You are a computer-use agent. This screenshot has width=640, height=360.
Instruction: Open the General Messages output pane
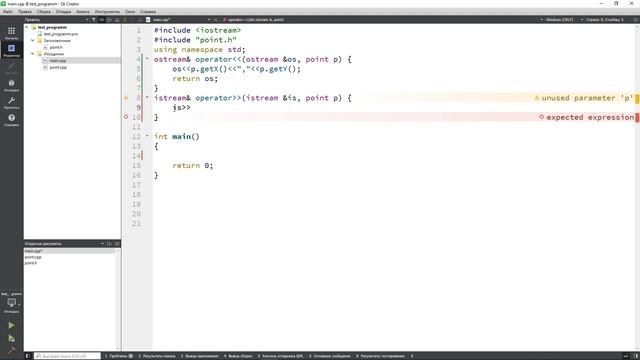coord(330,356)
